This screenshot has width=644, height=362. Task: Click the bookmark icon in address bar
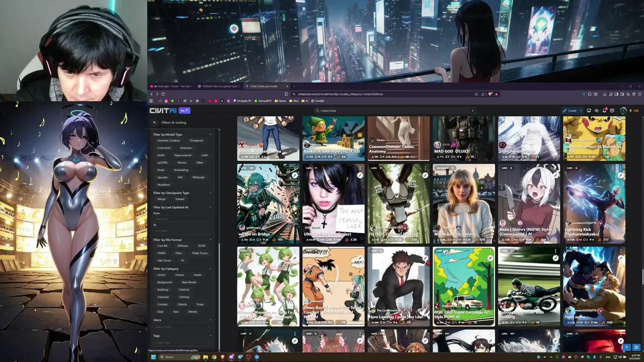click(286, 94)
